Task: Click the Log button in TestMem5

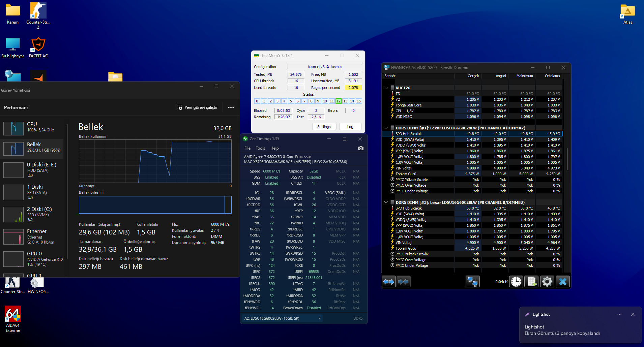Action: (x=350, y=127)
